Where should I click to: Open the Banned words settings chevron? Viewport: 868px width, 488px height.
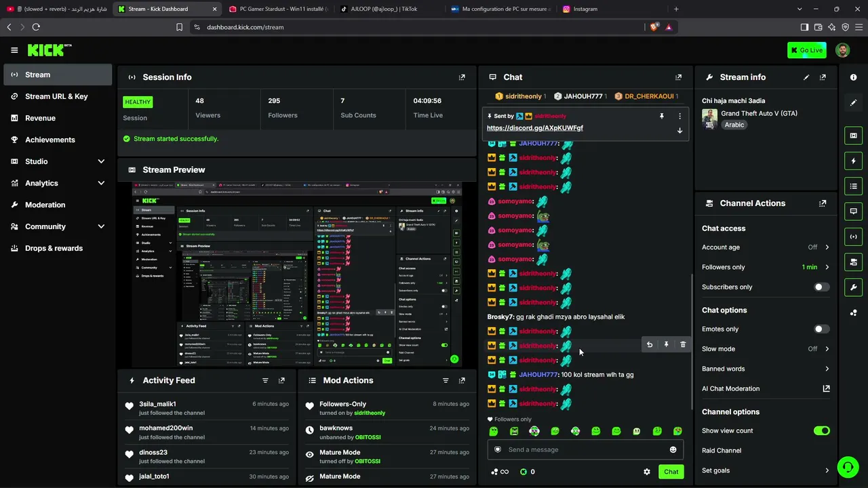coord(827,369)
